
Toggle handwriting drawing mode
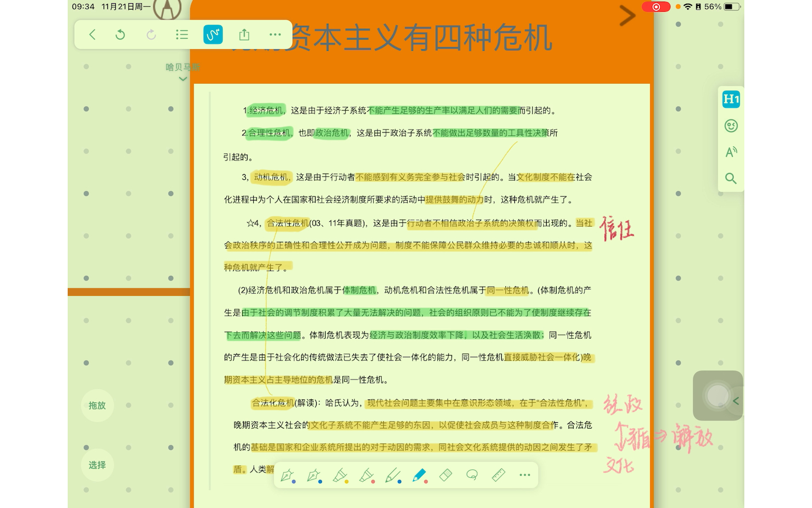(213, 34)
